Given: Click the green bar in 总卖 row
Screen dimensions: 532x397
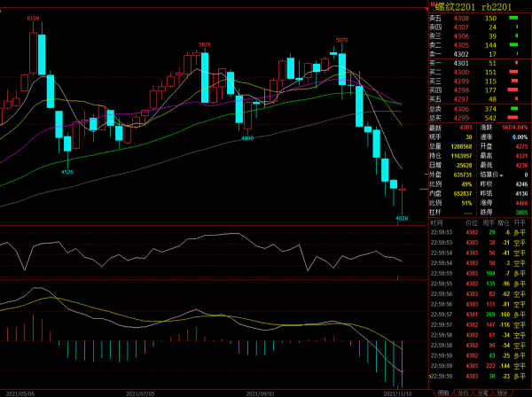Looking at the screenshot, I should click(513, 108).
